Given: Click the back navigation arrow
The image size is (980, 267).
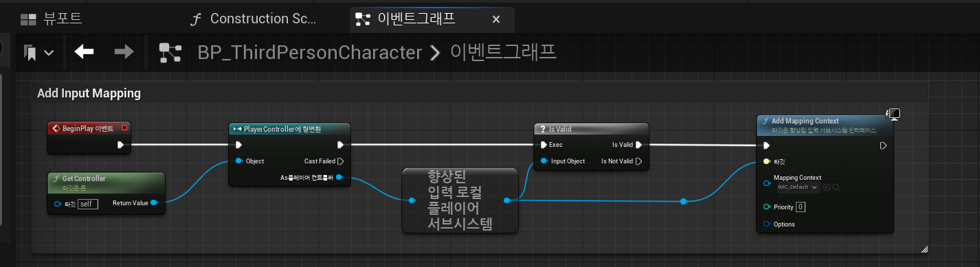Looking at the screenshot, I should 84,51.
